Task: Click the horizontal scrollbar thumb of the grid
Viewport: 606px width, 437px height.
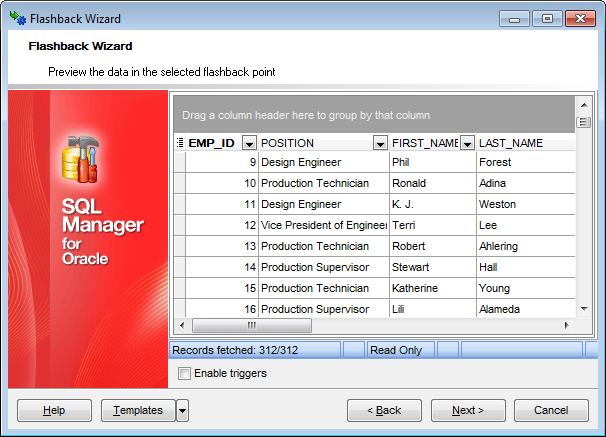Action: coord(252,325)
